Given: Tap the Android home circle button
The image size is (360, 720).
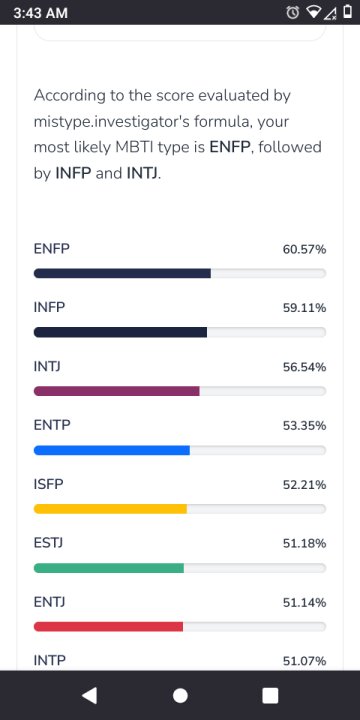Looking at the screenshot, I should (180, 695).
